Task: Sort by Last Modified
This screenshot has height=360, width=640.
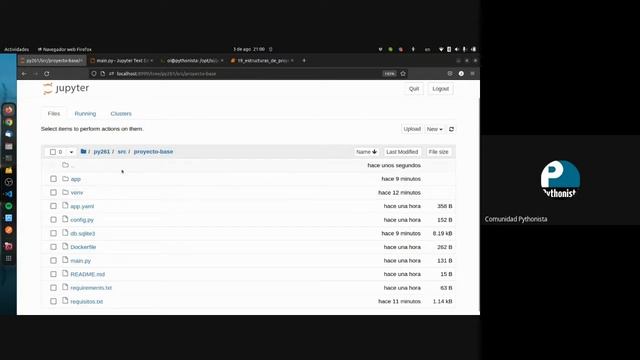Action: [402, 152]
